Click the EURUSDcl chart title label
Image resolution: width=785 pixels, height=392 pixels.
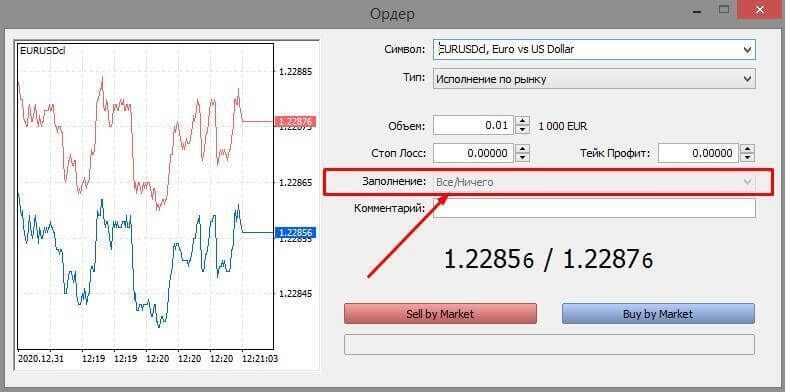pyautogui.click(x=42, y=51)
